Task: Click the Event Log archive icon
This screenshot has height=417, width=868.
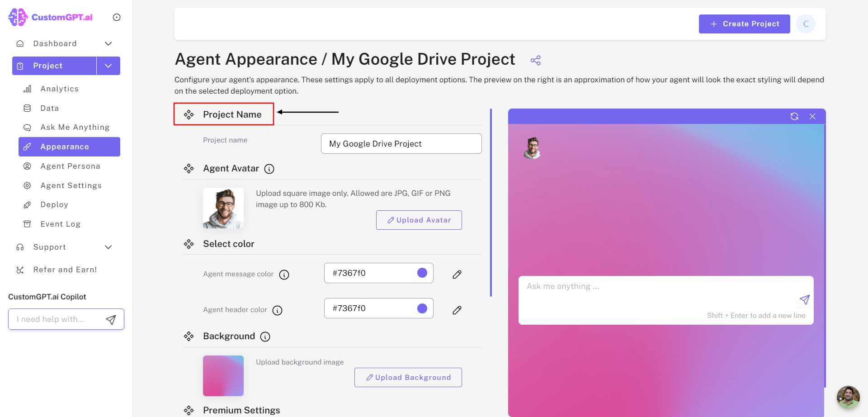Action: 27,224
